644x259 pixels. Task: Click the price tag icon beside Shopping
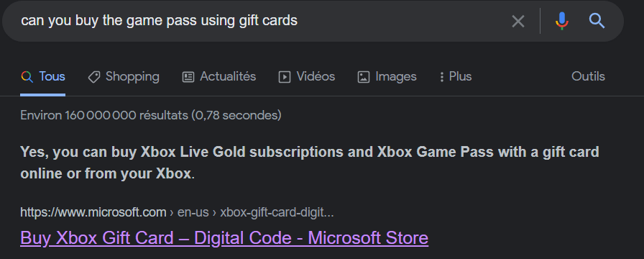[x=94, y=77]
